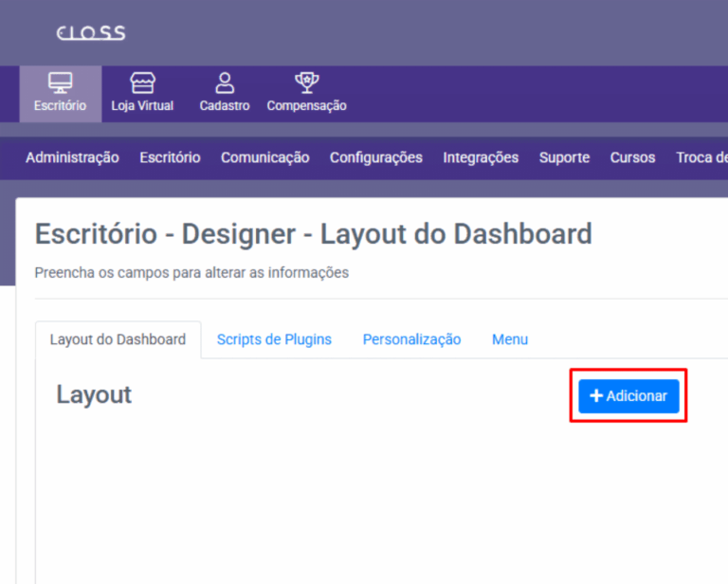Open the Configurações menu

pos(375,157)
